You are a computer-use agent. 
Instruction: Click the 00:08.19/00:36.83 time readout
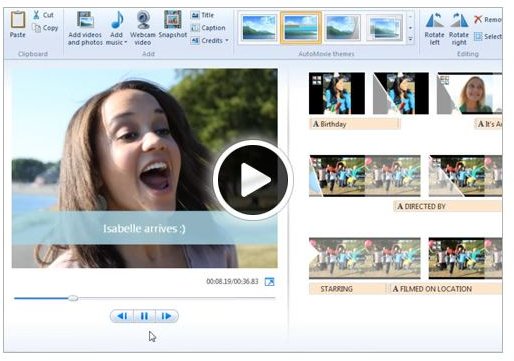[232, 281]
